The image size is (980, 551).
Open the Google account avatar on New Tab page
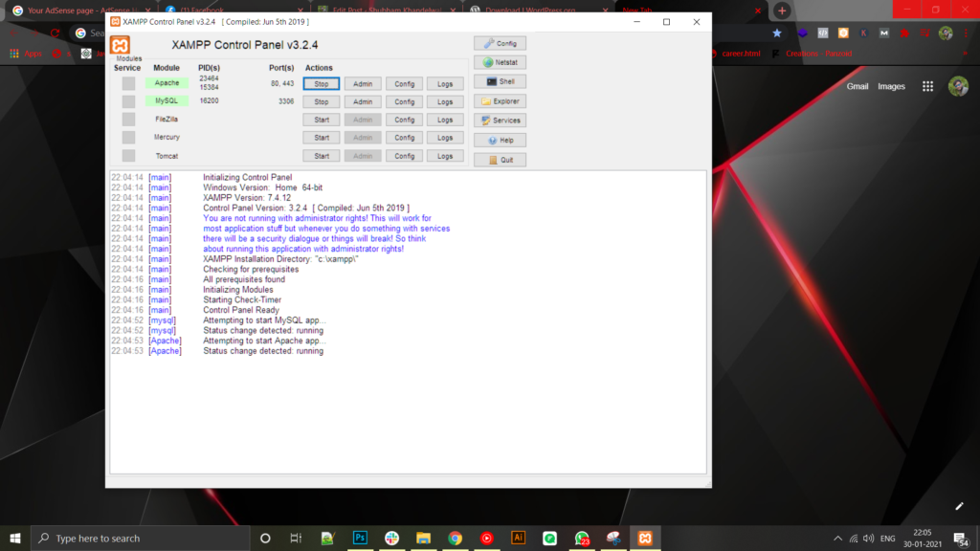[958, 86]
